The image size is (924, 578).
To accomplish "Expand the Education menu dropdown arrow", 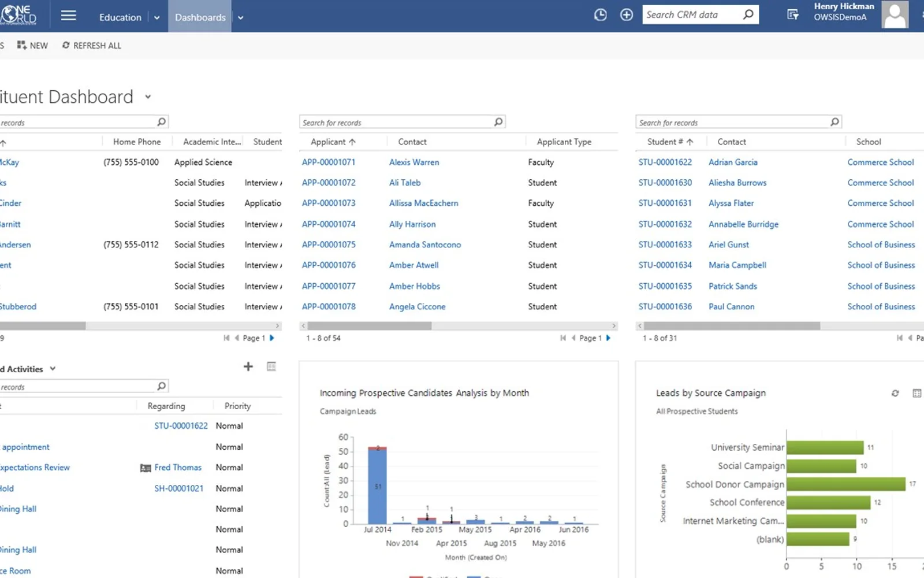I will 157,17.
